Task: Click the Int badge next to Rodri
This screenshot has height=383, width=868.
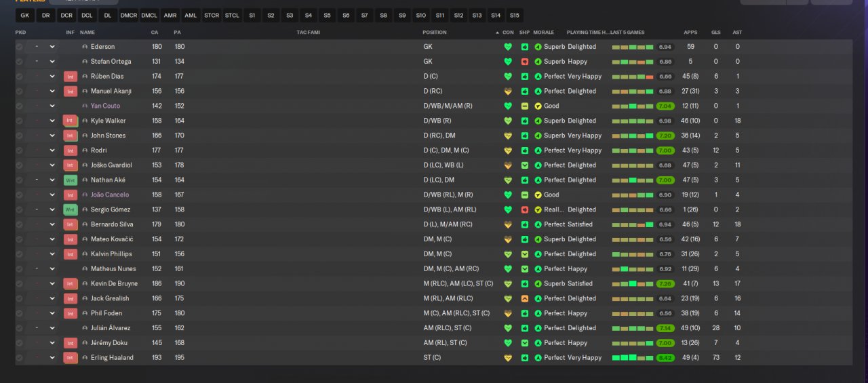Action: pos(71,150)
